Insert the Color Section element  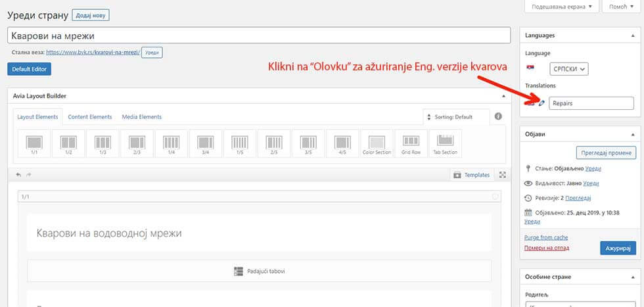(377, 144)
